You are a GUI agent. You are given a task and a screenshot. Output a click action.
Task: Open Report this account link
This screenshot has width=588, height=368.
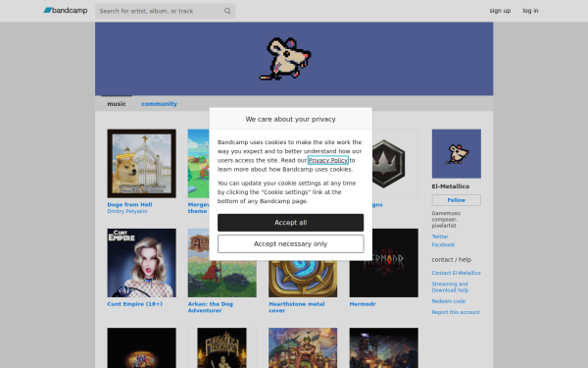[x=456, y=312]
